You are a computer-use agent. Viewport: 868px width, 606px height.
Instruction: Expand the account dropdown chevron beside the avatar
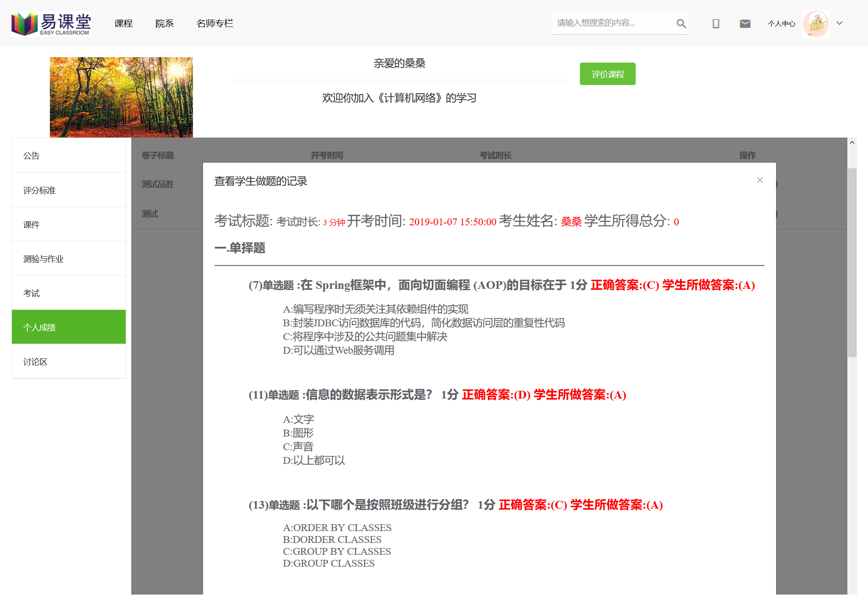click(839, 23)
